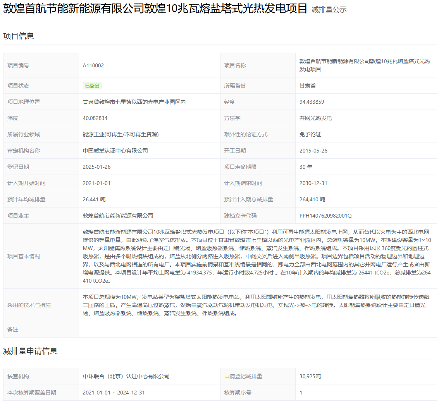Select the period 2021-01-01 - 2024-12-31

click(x=114, y=393)
